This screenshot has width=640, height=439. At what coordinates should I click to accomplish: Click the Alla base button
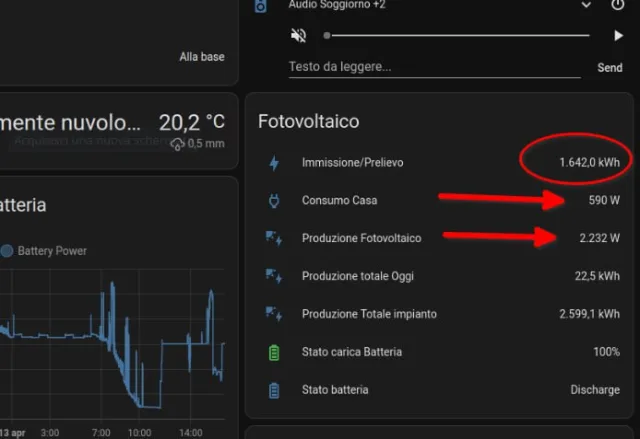pos(201,57)
